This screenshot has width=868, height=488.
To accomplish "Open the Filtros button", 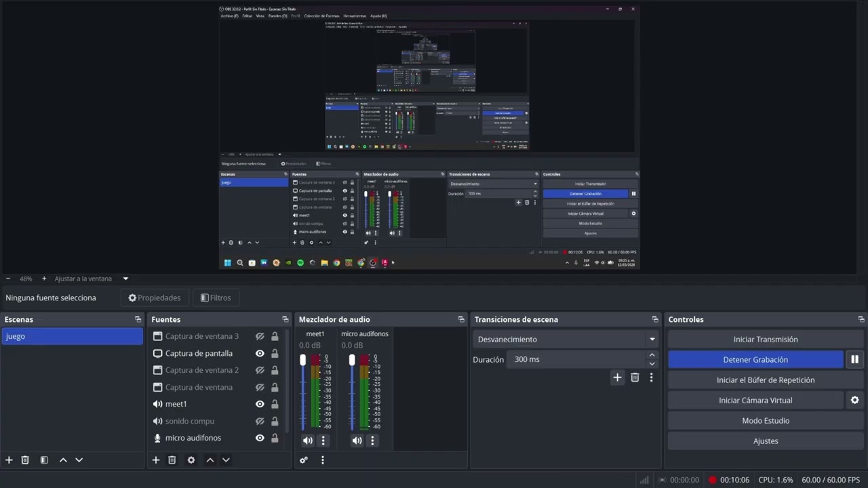I will [x=216, y=298].
